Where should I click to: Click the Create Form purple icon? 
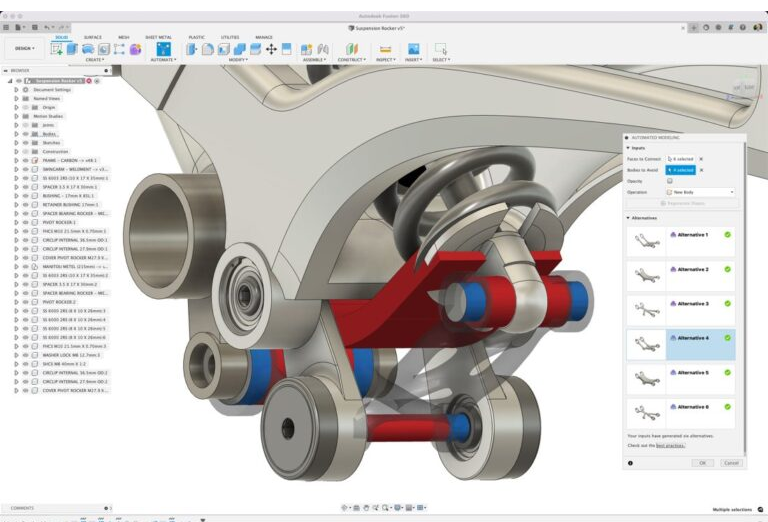point(135,49)
